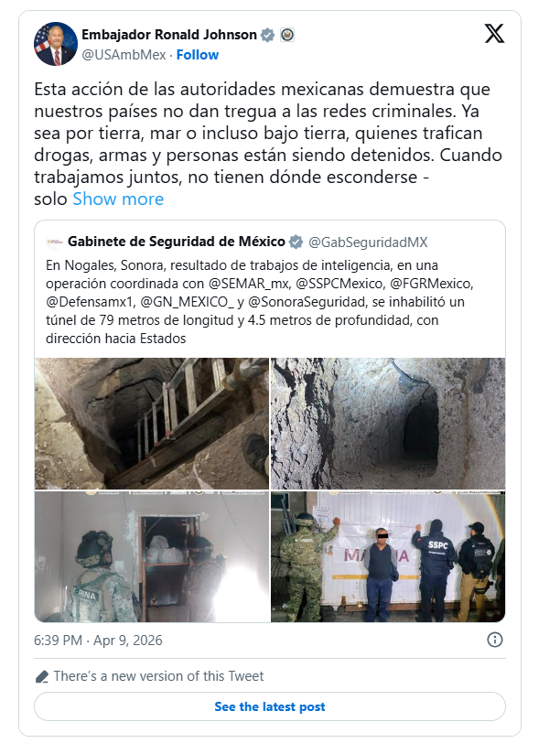
Task: Open the rock tunnel interior photo
Action: pyautogui.click(x=388, y=423)
